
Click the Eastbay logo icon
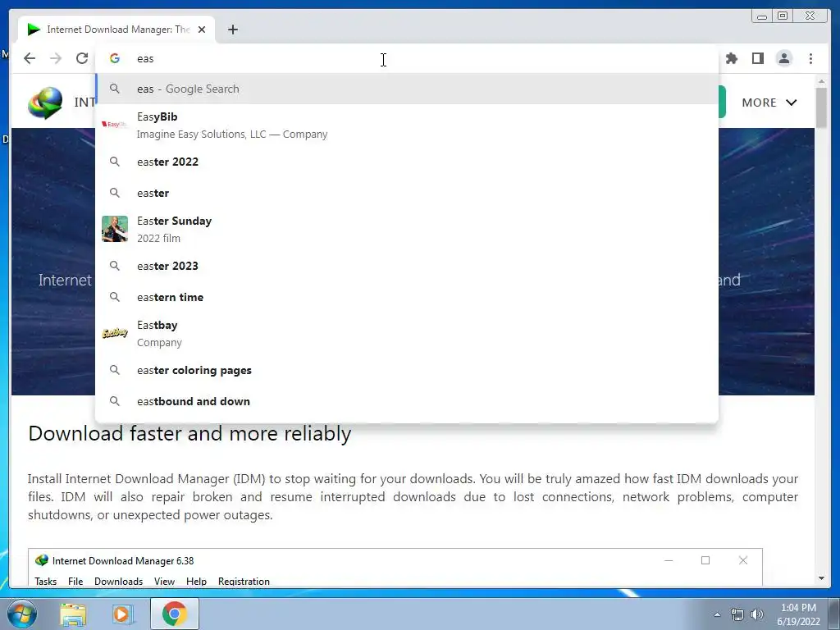click(115, 333)
